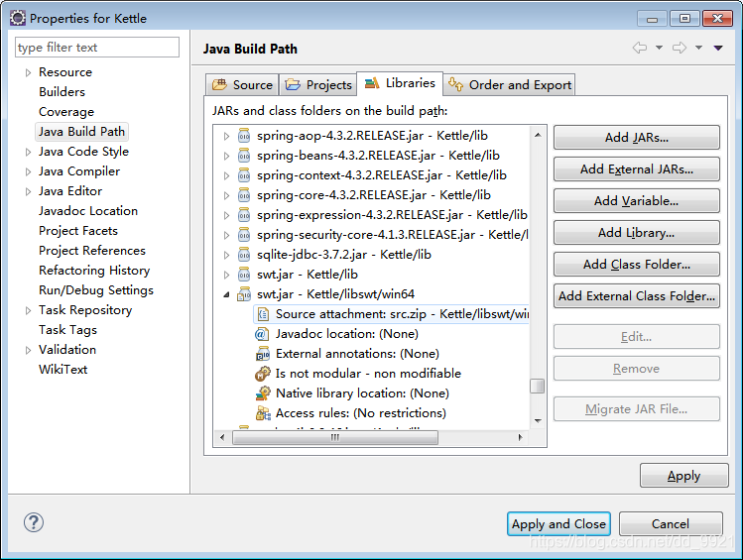Viewport: 743px width, 560px height.
Task: Select Javadoc location: (None) row
Action: point(347,334)
